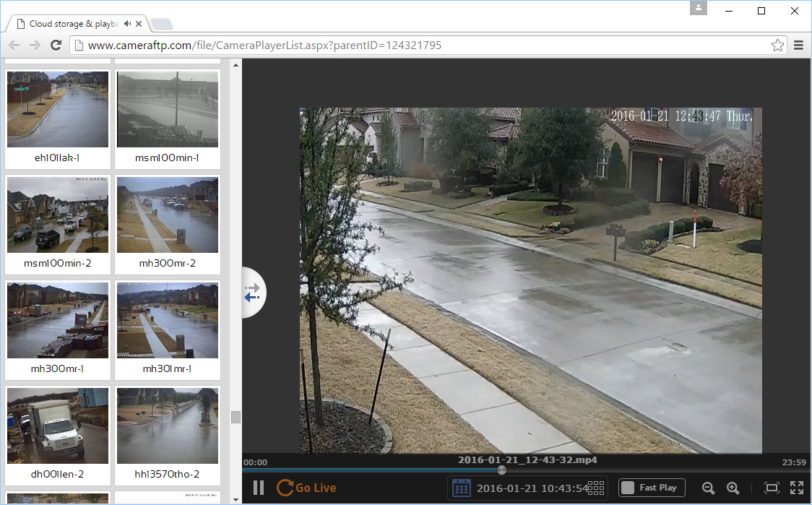
Task: Open the Chrome user profile button
Action: pyautogui.click(x=698, y=9)
